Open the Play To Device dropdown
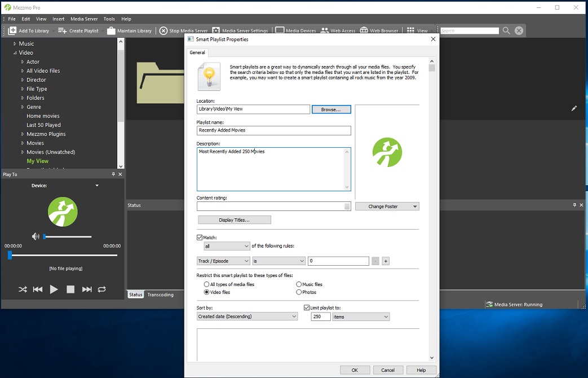Screen dimensions: 588x378 tap(97, 186)
